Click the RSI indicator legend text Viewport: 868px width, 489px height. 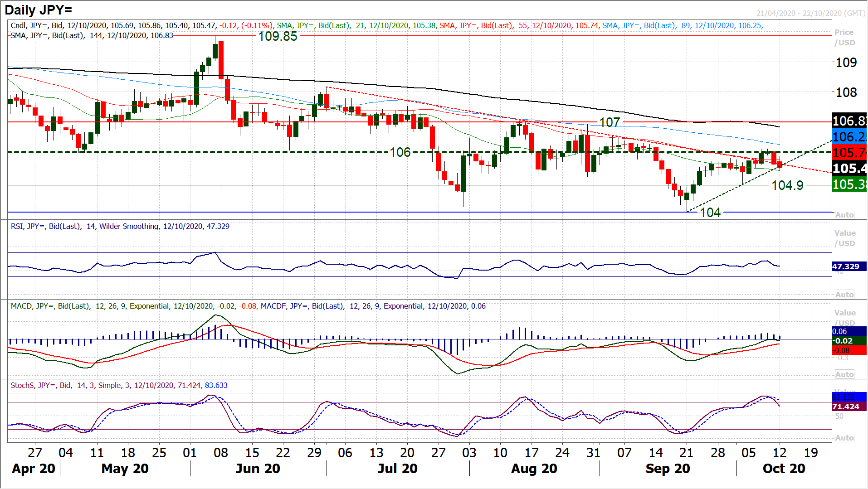(120, 226)
